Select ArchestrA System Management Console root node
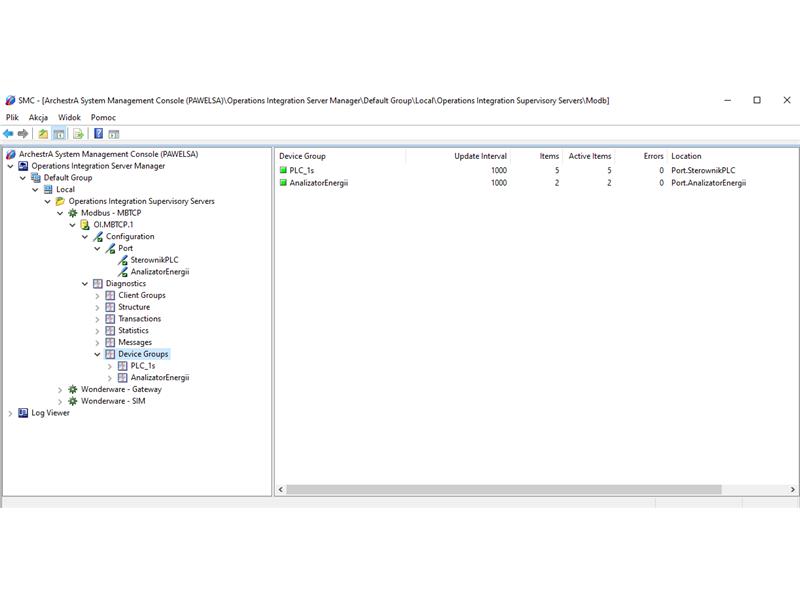Viewport: 800px width, 600px height. [x=108, y=154]
